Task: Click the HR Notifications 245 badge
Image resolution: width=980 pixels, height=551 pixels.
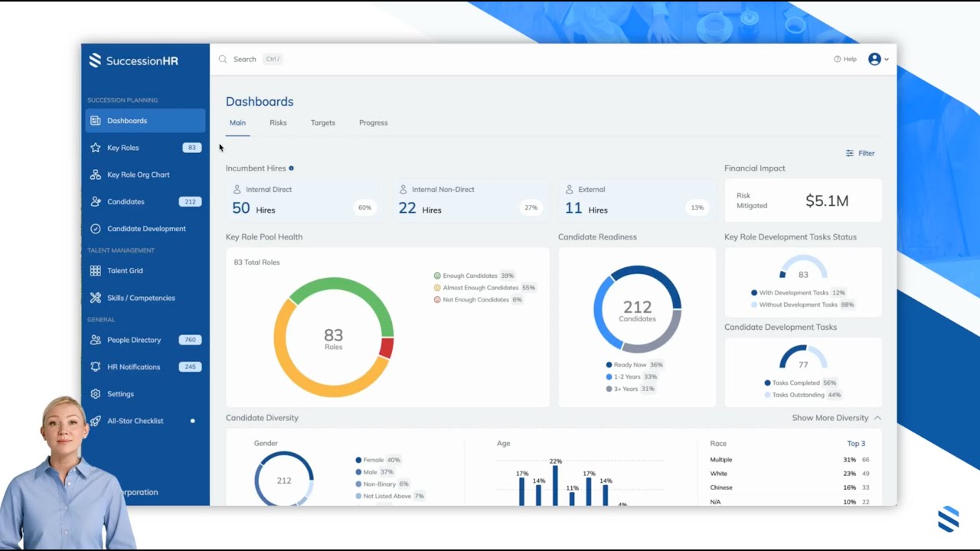Action: [x=190, y=367]
